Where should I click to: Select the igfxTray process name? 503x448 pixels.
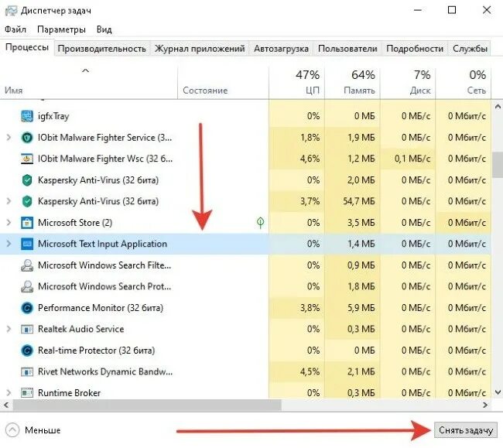[53, 116]
